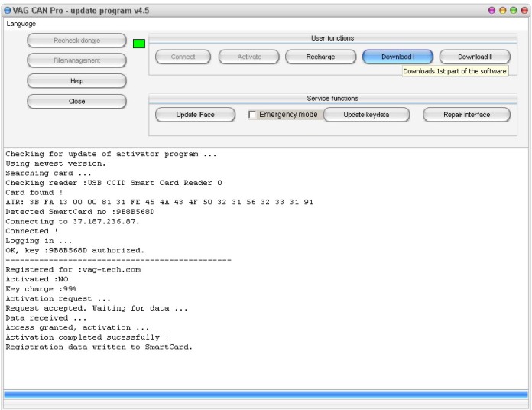Click the purple title bar button
The height and width of the screenshot is (410, 532).
[491, 11]
